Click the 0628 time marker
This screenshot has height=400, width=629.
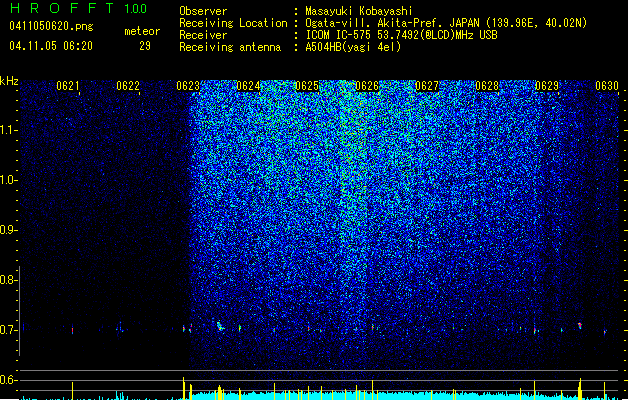tap(487, 86)
